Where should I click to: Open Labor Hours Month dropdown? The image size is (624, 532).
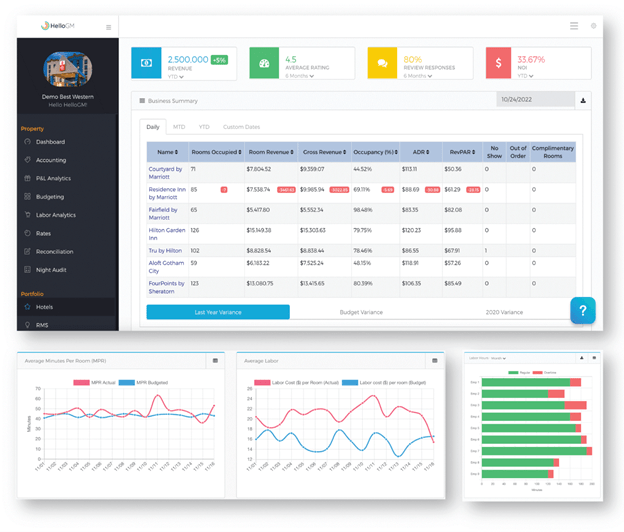(x=498, y=358)
